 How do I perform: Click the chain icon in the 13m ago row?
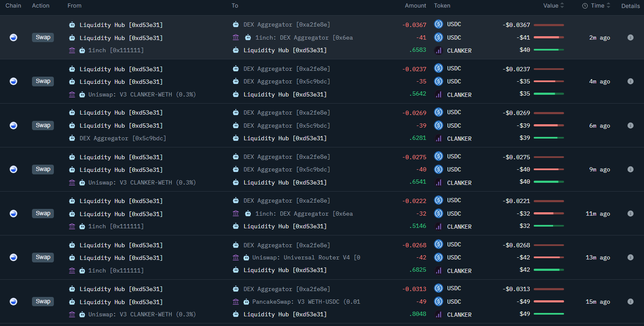13,257
